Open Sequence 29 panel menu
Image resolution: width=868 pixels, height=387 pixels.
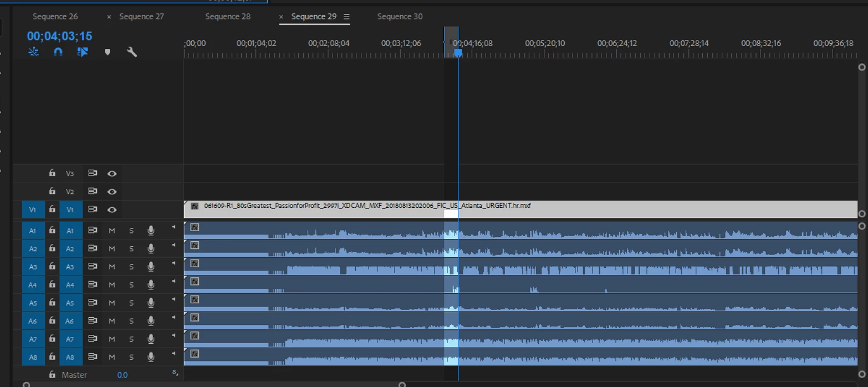tap(346, 17)
